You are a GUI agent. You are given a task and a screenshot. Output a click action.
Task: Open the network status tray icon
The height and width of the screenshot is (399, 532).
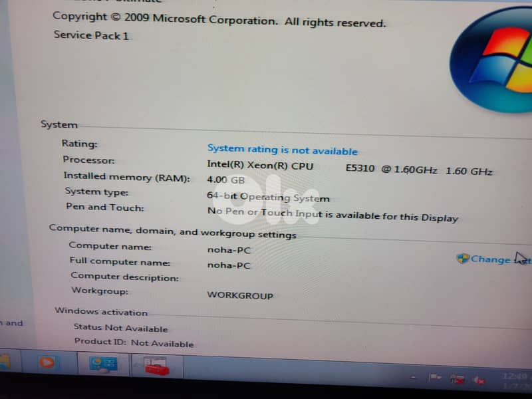click(x=457, y=379)
